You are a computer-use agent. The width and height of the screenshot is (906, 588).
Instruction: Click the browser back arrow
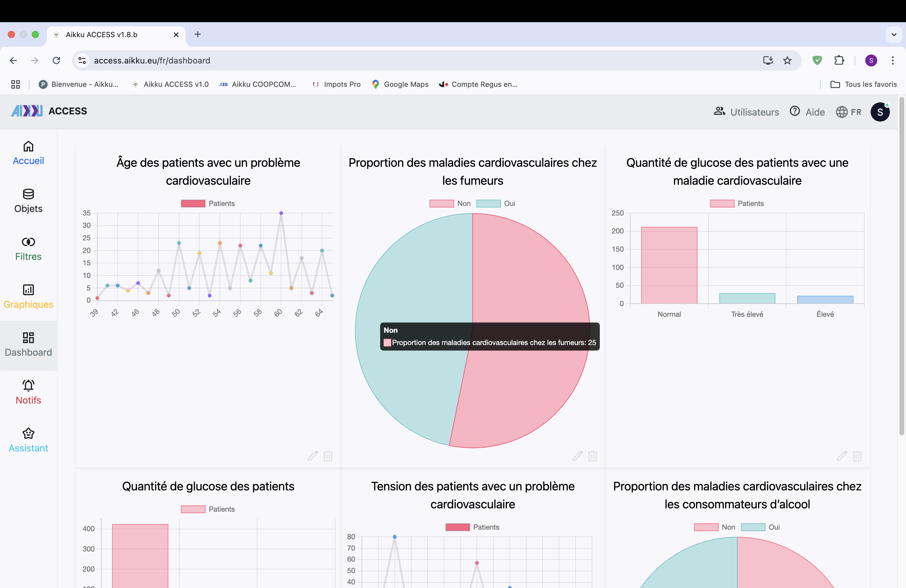13,60
